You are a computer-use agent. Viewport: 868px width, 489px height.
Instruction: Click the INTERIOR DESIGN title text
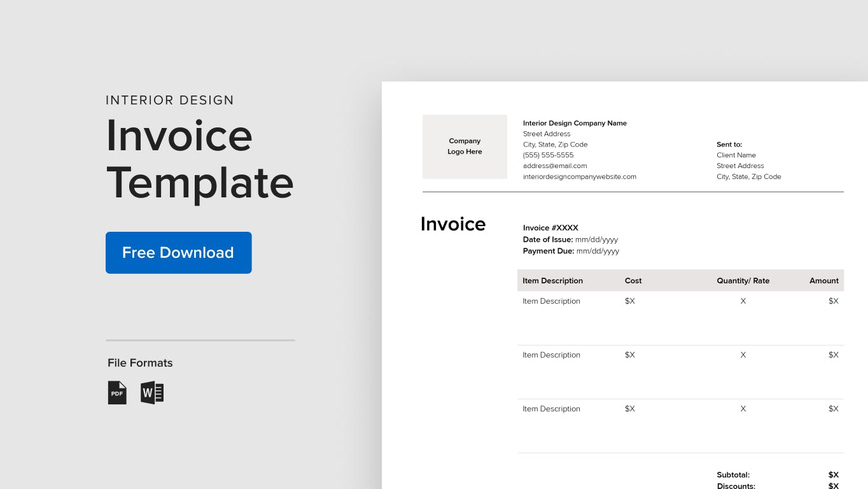(169, 100)
